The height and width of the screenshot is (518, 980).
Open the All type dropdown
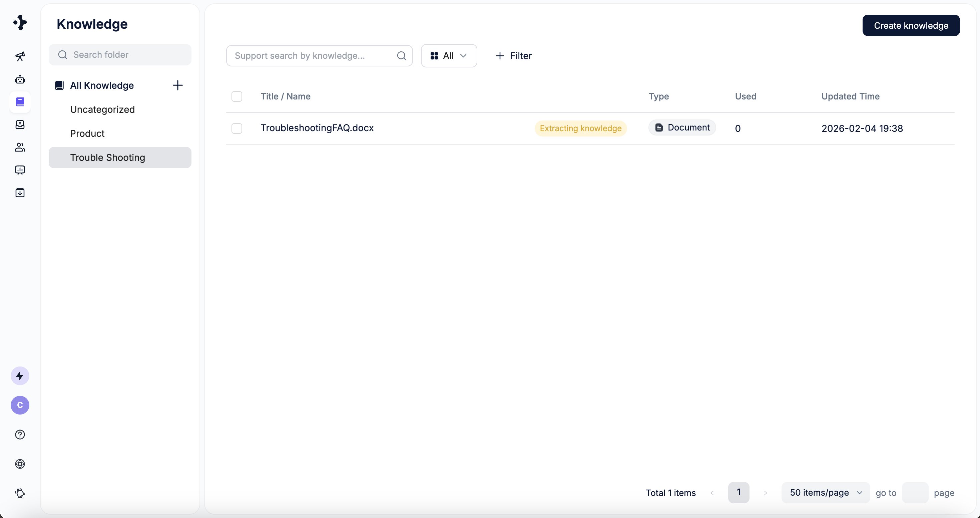click(449, 56)
